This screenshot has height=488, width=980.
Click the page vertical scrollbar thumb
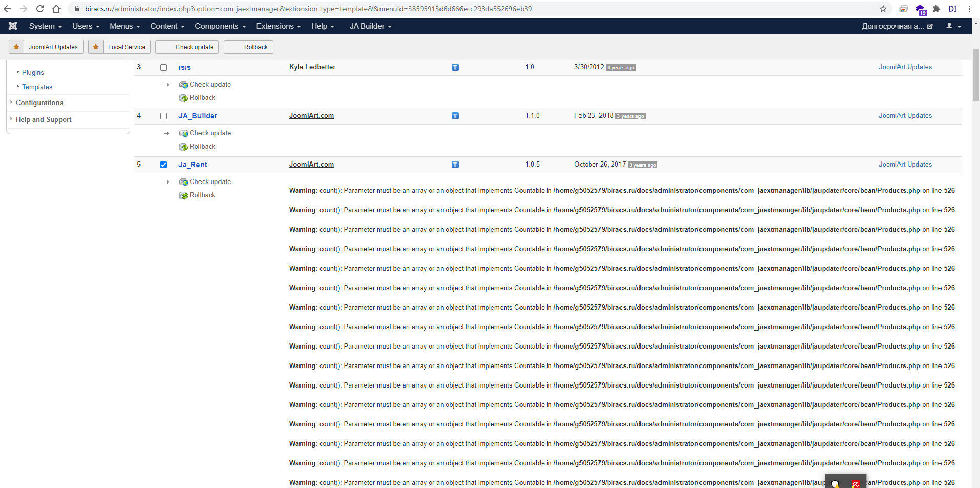tap(976, 75)
